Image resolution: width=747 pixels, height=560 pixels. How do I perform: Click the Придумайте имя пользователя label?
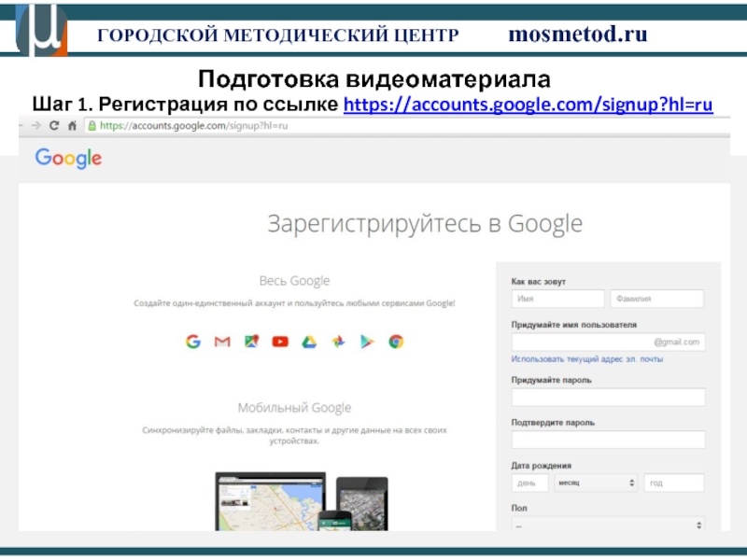tap(574, 325)
